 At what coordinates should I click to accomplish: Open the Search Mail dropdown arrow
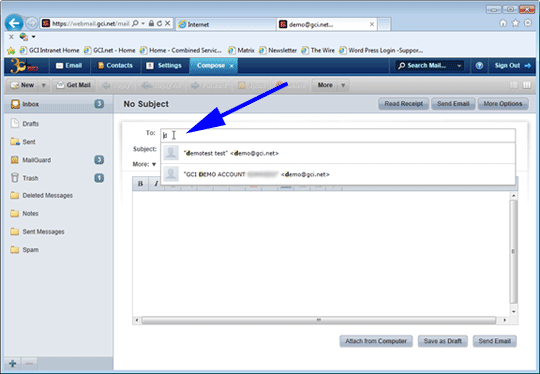[459, 65]
